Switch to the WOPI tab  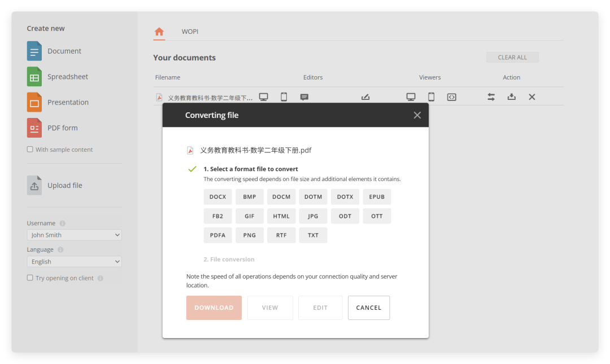pyautogui.click(x=190, y=32)
